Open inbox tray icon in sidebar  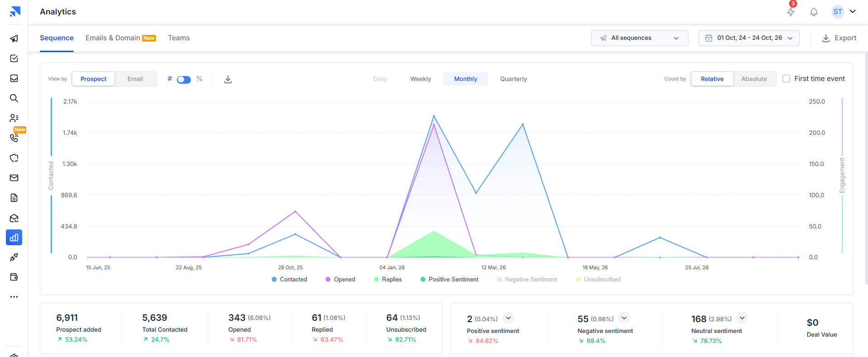pos(14,78)
